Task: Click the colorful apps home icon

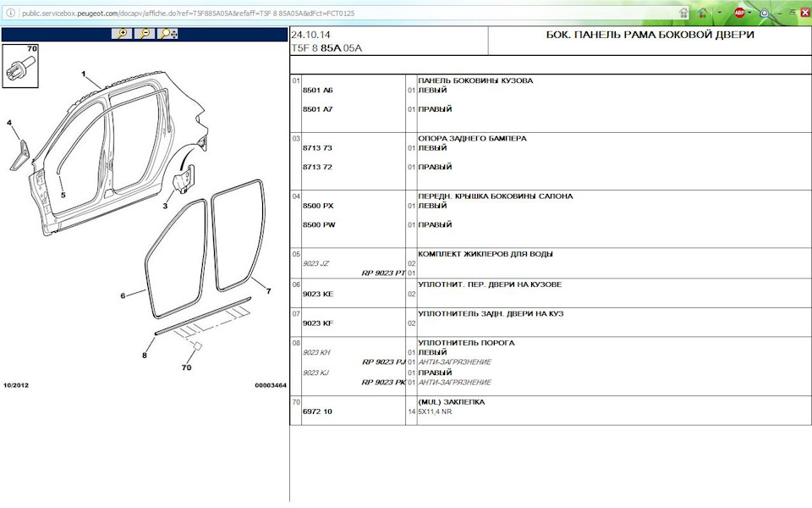Action: click(x=703, y=13)
